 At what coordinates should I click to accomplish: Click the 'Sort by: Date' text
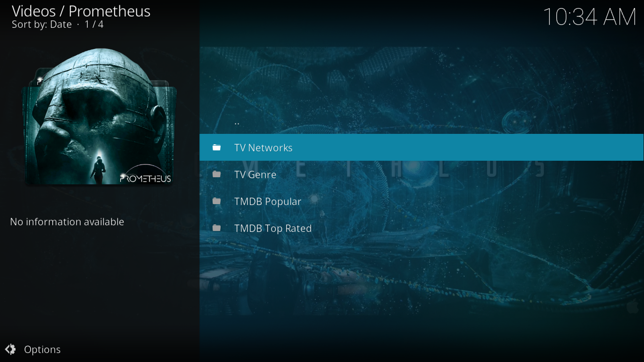(41, 24)
